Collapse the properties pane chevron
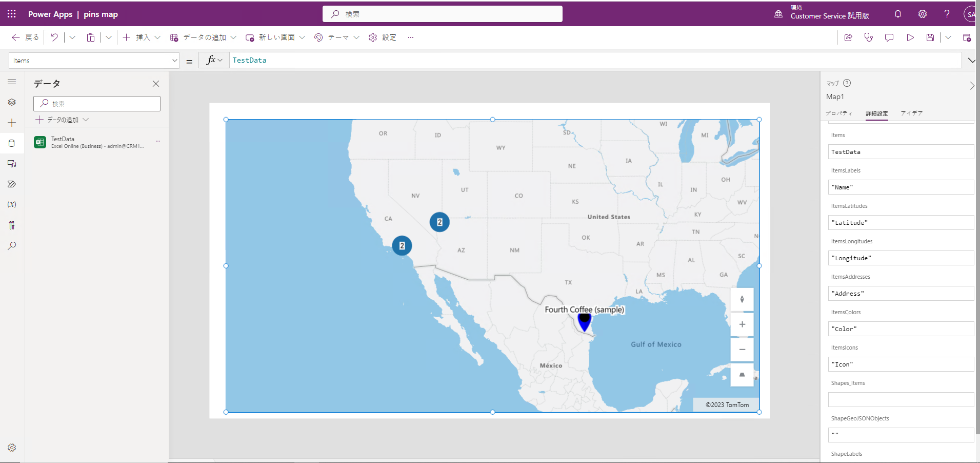The height and width of the screenshot is (463, 980). (972, 86)
